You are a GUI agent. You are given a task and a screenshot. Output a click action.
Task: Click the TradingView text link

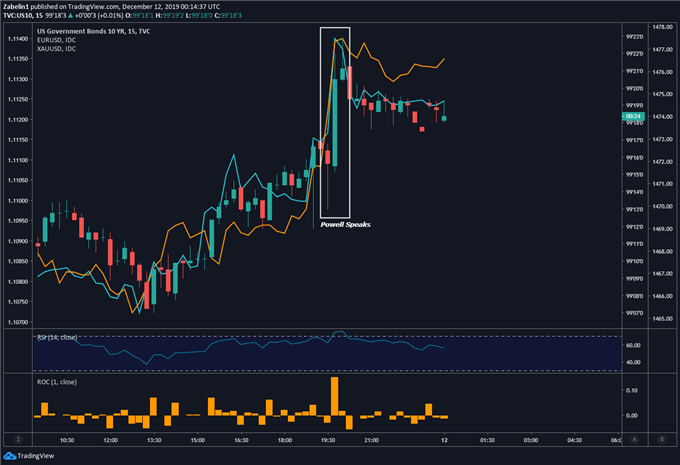[36, 456]
